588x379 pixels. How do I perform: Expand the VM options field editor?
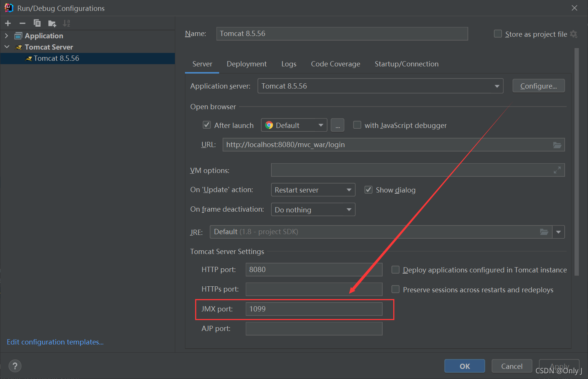point(557,170)
